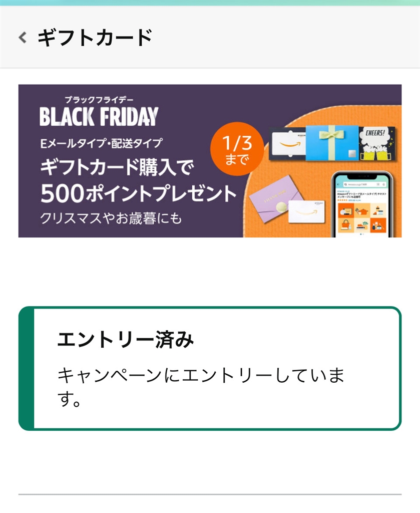Click the BLACK FRIDAY logo text
The width and height of the screenshot is (420, 513).
[x=99, y=116]
